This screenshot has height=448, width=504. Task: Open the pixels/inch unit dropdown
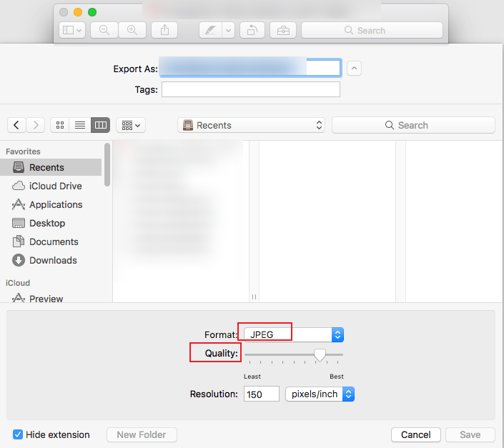click(320, 394)
